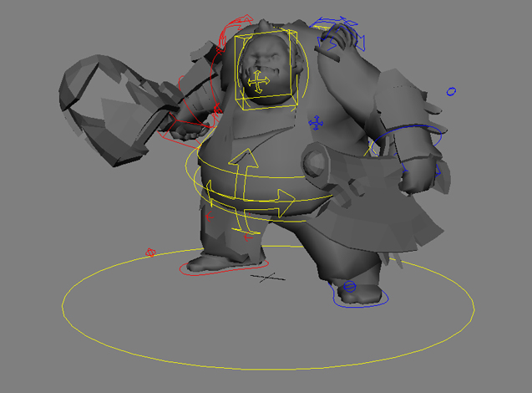This screenshot has width=532, height=393.
Task: Select the yellow four-arrow face control
Action: pos(259,81)
